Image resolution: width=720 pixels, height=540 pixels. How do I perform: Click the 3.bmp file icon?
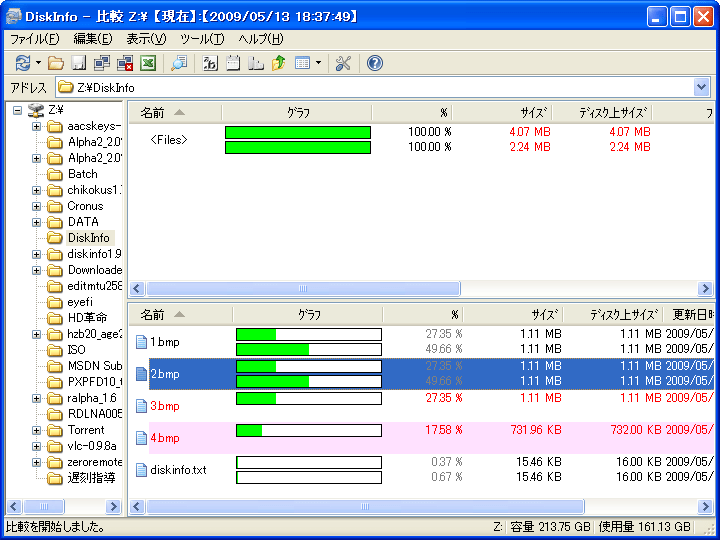coord(141,406)
